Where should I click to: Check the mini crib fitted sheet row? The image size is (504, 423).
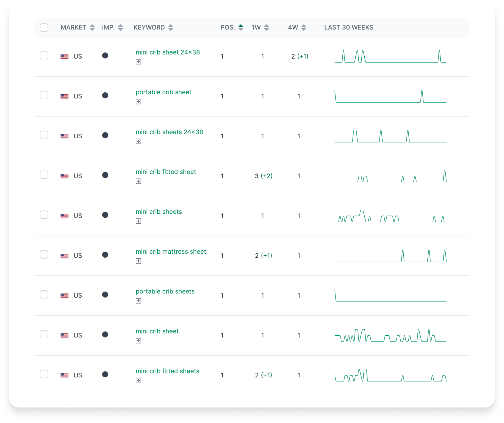[x=44, y=175]
